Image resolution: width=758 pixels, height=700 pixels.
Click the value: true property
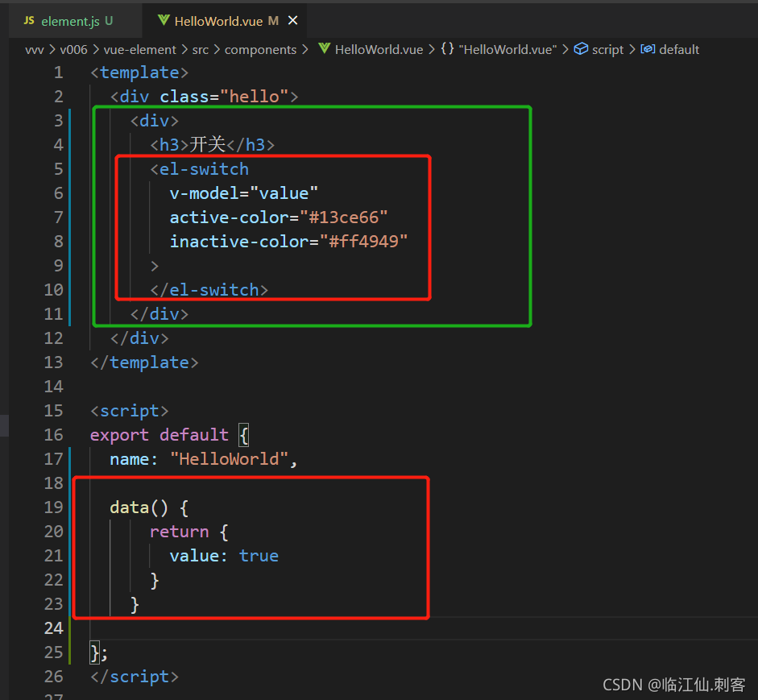(224, 556)
